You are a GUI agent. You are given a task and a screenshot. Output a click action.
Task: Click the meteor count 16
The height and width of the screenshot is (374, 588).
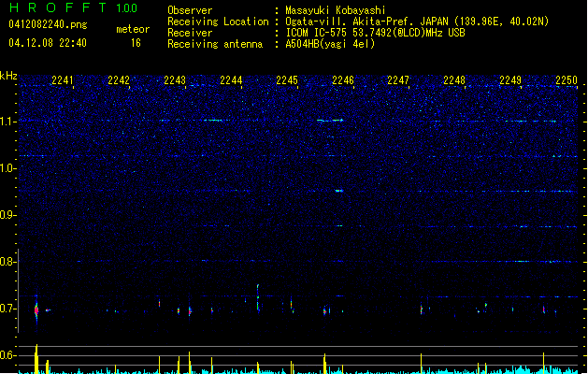click(136, 43)
